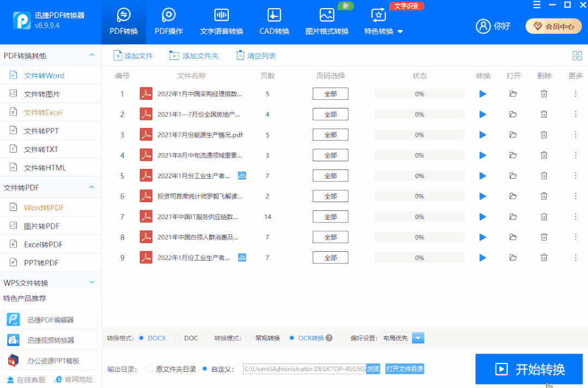Select 文件转Excel in sidebar
The width and height of the screenshot is (588, 388).
(51, 112)
